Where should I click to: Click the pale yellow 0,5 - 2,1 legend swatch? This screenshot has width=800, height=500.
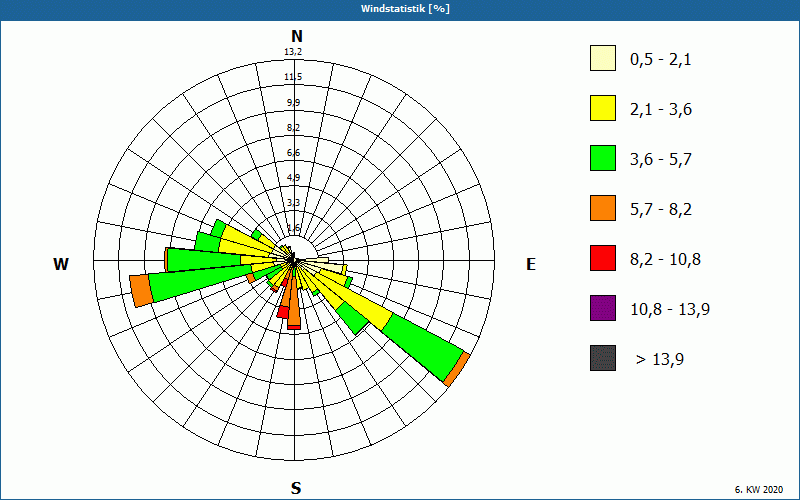click(603, 58)
